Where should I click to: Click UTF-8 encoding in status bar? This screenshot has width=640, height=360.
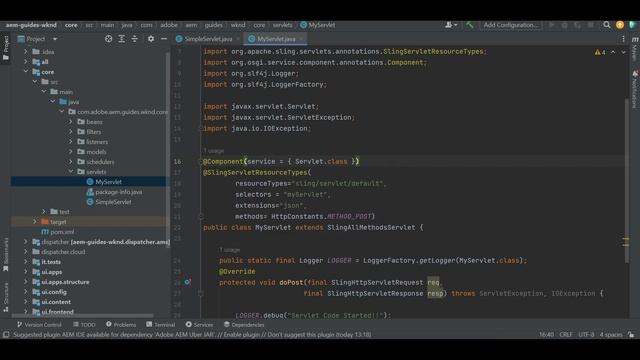pyautogui.click(x=586, y=335)
